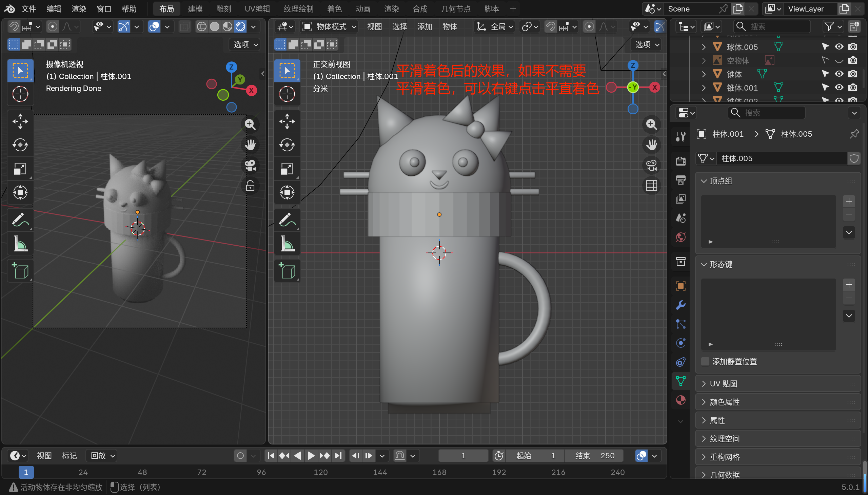Disable render for 球体.005
Image resolution: width=868 pixels, height=495 pixels.
852,47
